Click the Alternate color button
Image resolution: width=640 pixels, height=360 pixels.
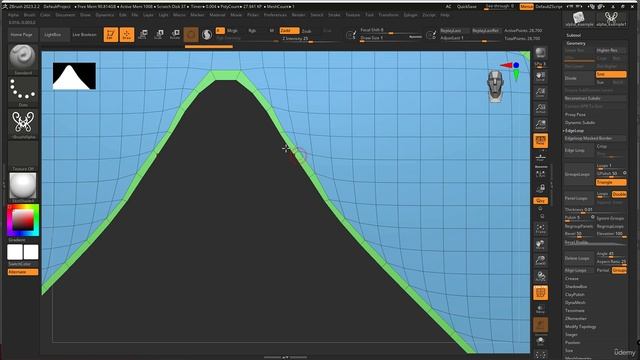(x=23, y=272)
